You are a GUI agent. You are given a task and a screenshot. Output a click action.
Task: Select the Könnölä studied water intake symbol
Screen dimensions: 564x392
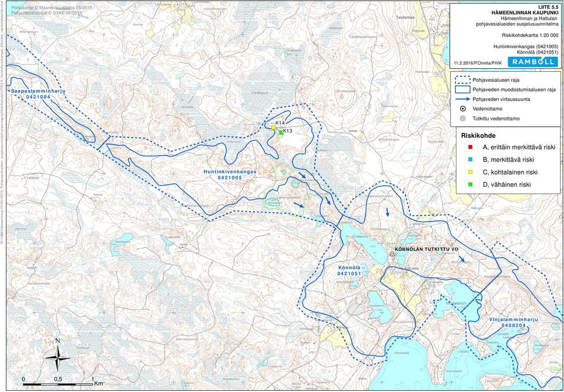(392, 254)
